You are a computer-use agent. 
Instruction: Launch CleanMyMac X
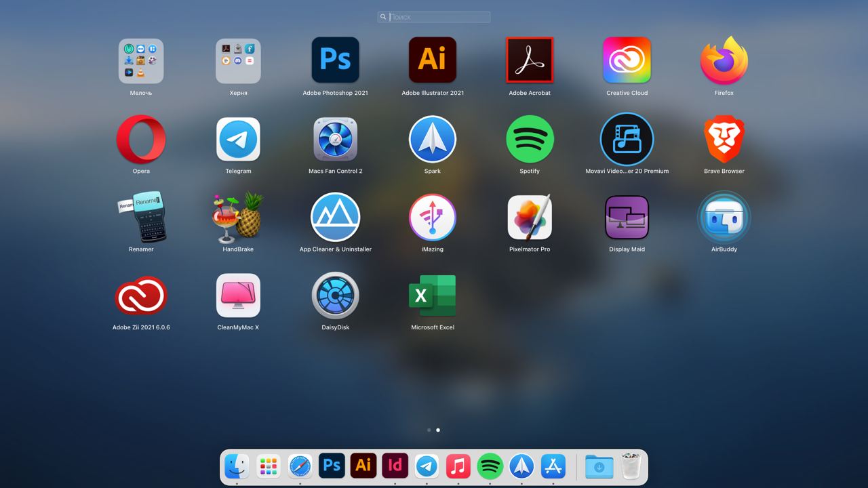(238, 295)
